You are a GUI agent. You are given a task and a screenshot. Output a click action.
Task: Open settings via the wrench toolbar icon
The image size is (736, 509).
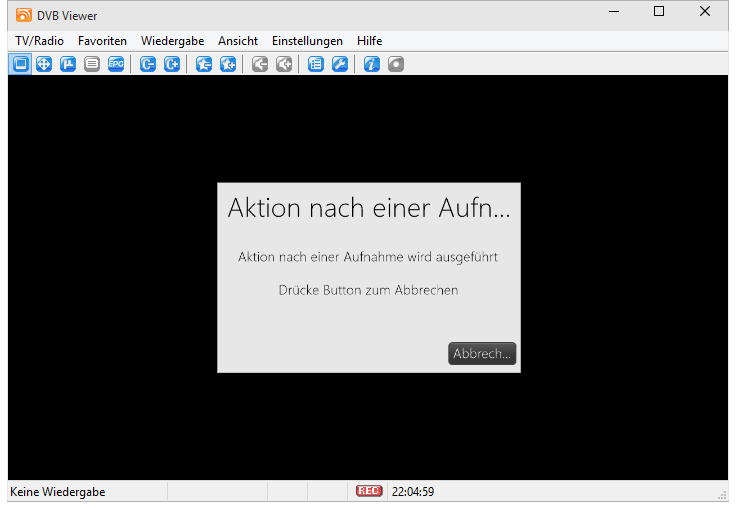340,64
